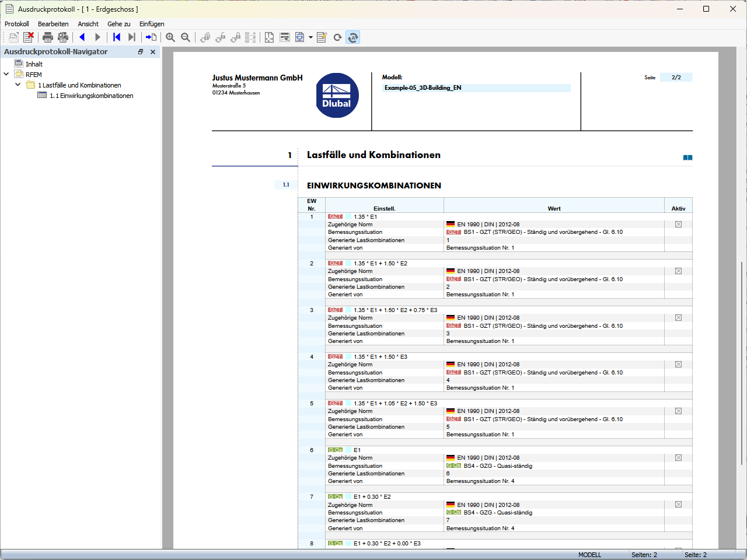Select RFEM node in navigator tree
Image resolution: width=747 pixels, height=560 pixels.
[x=34, y=75]
